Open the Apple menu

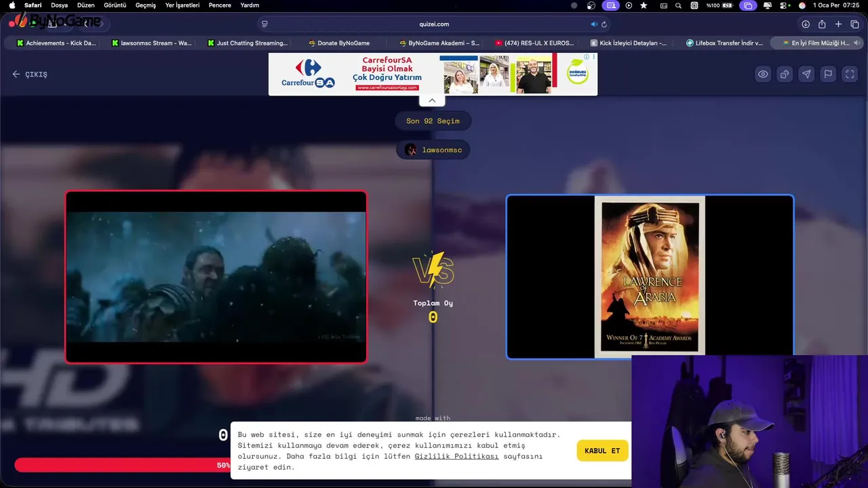[x=12, y=5]
